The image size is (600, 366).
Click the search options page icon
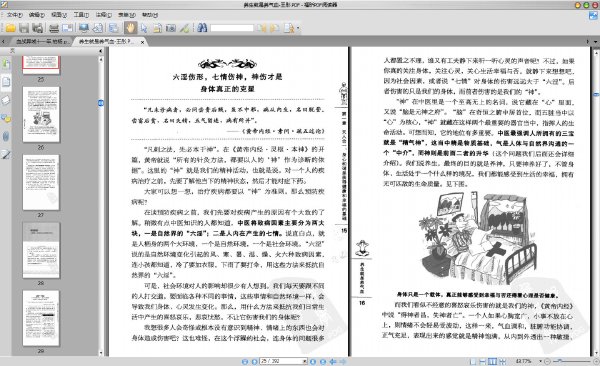pyautogui.click(x=289, y=28)
